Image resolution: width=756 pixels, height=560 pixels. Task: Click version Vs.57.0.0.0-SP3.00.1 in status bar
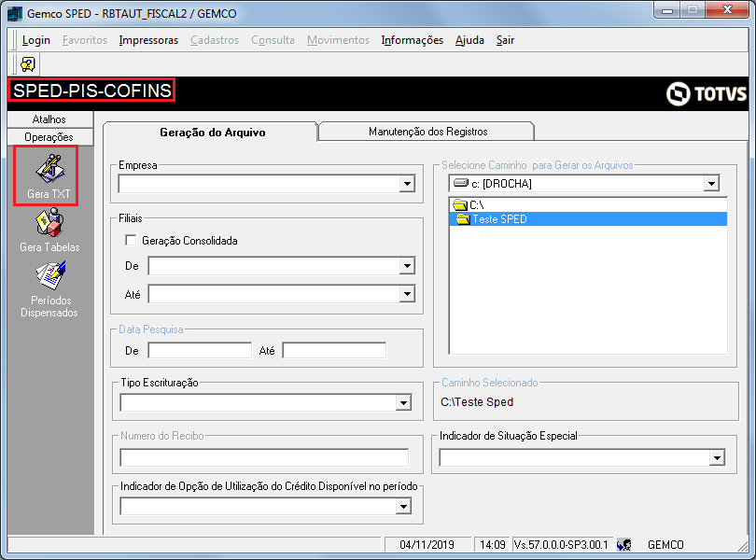561,544
